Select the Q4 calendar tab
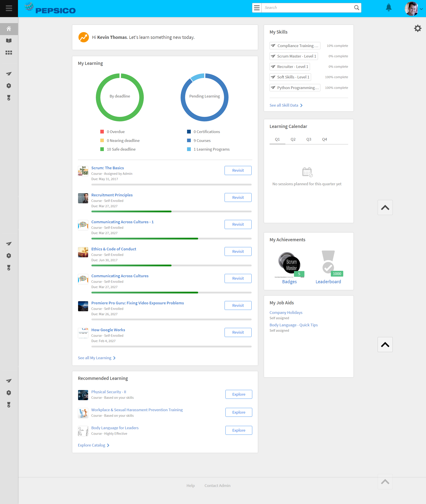Viewport: 426px width, 504px height. tap(324, 139)
